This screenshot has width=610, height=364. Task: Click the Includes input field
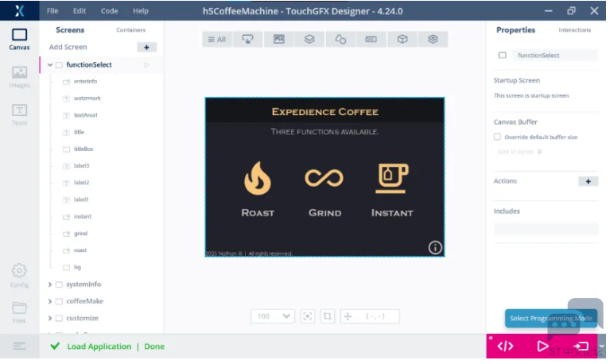tap(546, 229)
